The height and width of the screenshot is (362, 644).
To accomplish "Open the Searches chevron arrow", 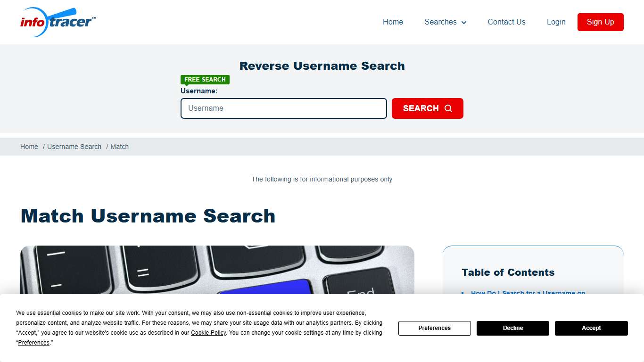I will 463,22.
